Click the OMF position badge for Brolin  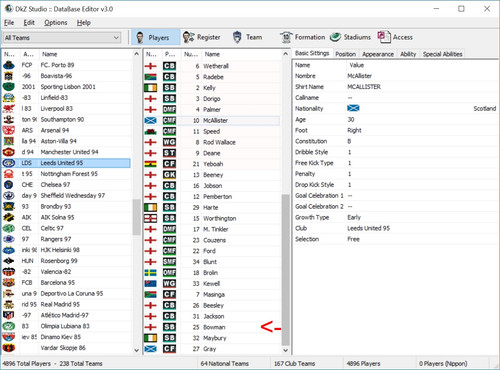(x=169, y=273)
